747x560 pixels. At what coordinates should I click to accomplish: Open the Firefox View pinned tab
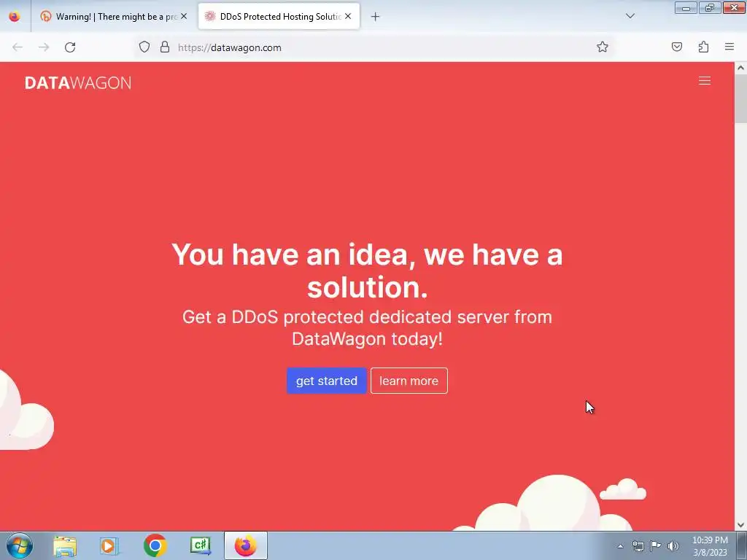[15, 16]
